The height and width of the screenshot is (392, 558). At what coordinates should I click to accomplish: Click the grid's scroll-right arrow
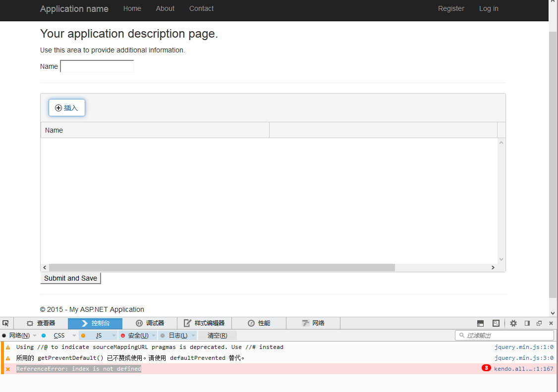(x=493, y=268)
